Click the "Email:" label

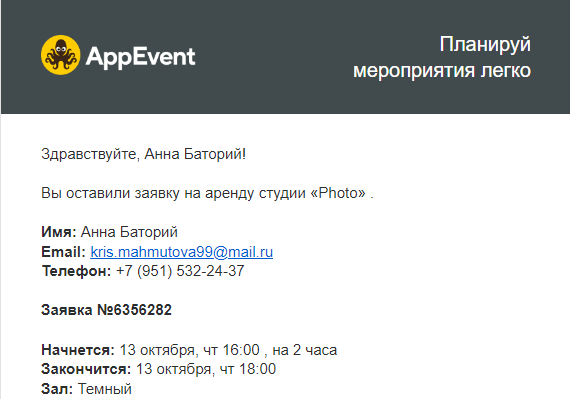pyautogui.click(x=63, y=252)
